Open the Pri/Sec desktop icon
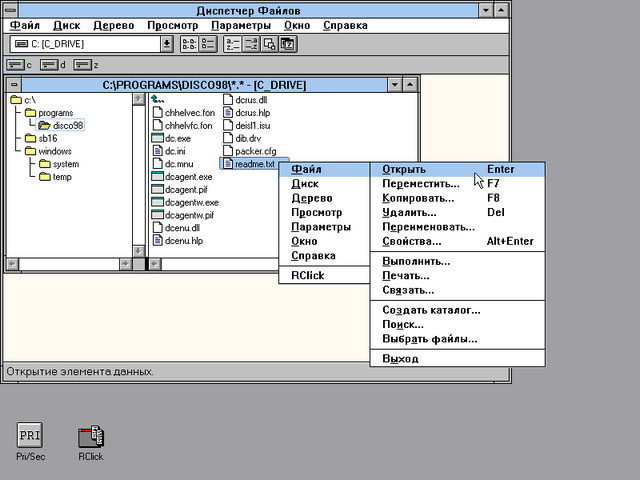The height and width of the screenshot is (480, 640). [30, 436]
